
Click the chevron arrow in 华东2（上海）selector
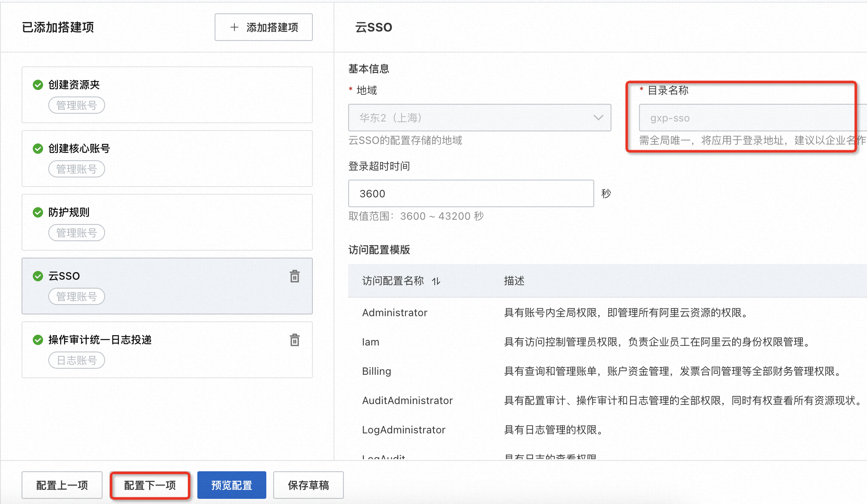598,118
